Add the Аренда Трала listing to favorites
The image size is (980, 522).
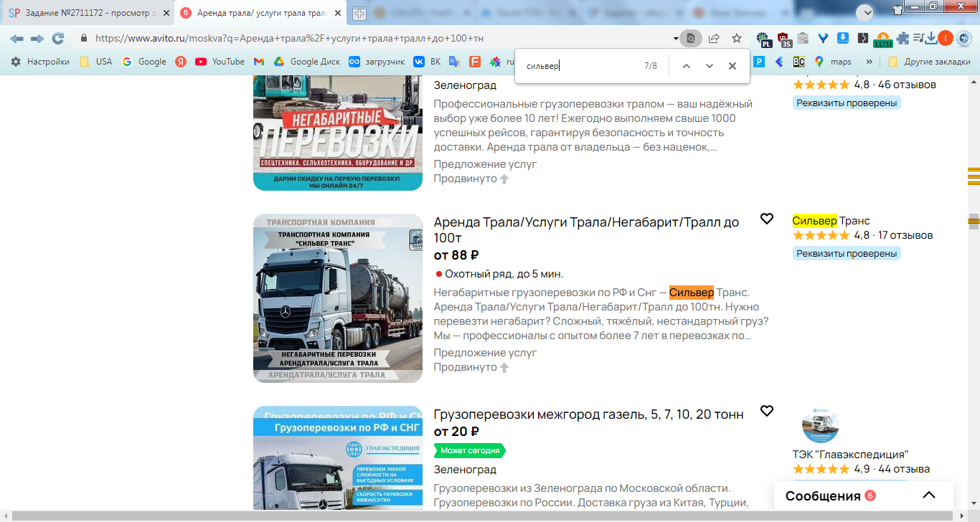[767, 219]
